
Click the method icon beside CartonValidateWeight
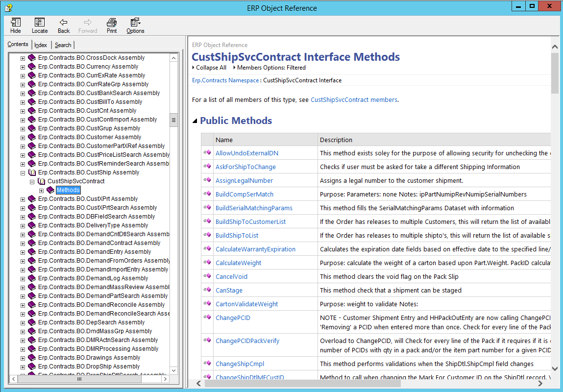(x=207, y=303)
